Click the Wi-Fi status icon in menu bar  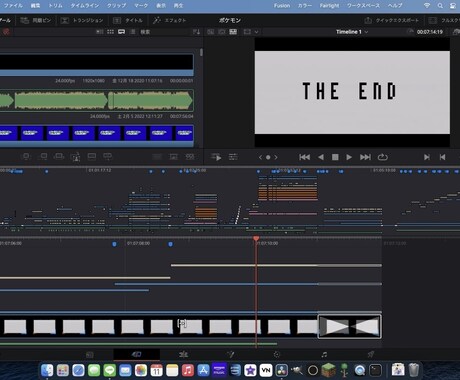click(x=427, y=6)
